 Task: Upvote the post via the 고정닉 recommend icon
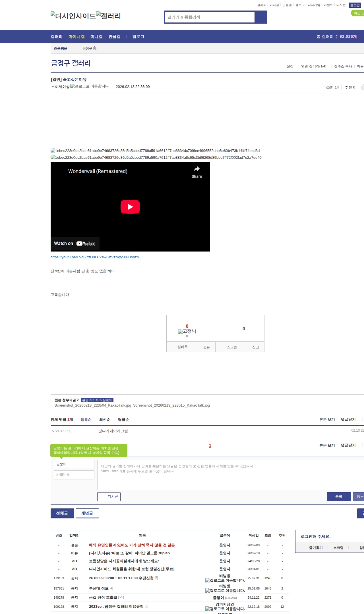click(x=187, y=331)
